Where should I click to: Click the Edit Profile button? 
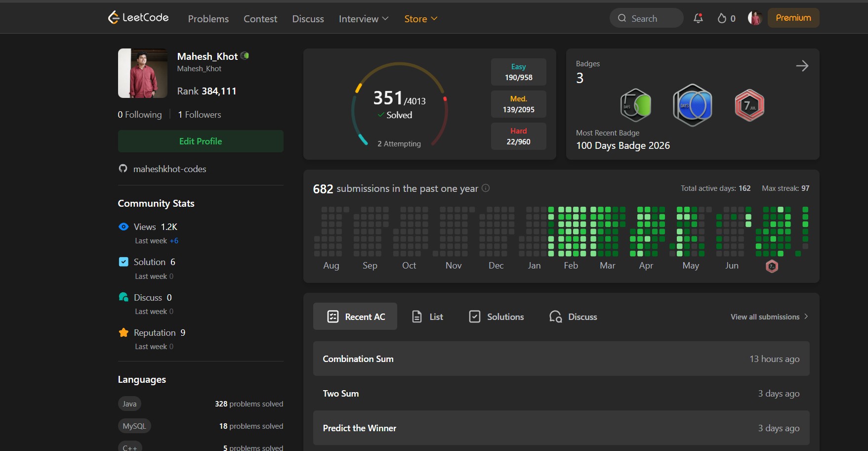(201, 141)
